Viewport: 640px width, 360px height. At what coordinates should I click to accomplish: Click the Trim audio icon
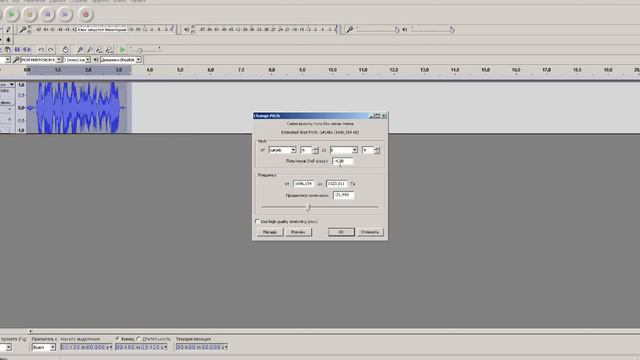point(17,50)
